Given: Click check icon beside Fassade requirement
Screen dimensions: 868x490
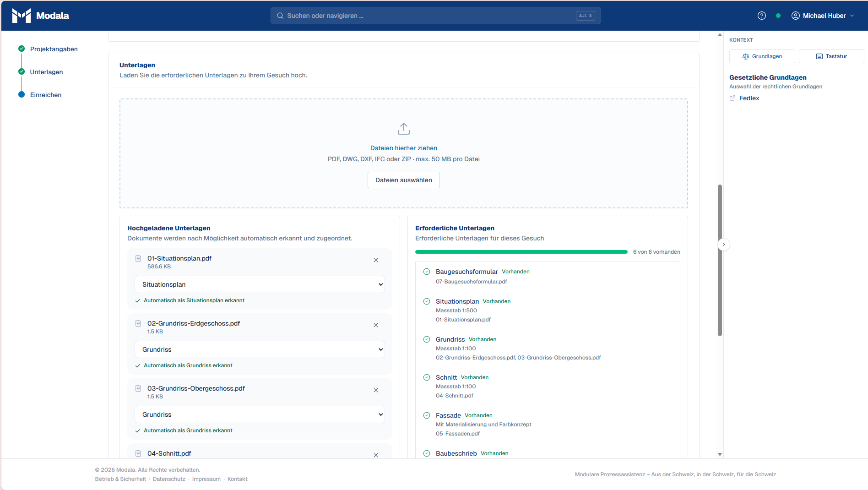Looking at the screenshot, I should (x=427, y=415).
